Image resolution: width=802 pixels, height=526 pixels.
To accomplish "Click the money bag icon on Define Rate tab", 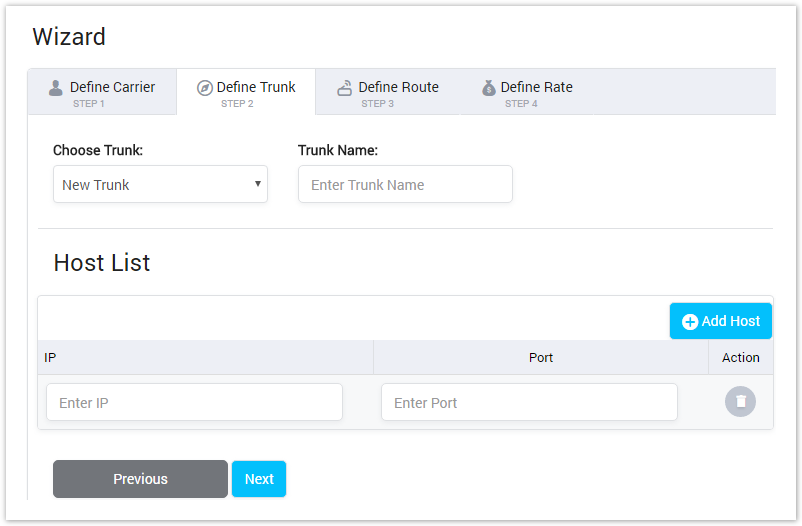I will [x=488, y=88].
